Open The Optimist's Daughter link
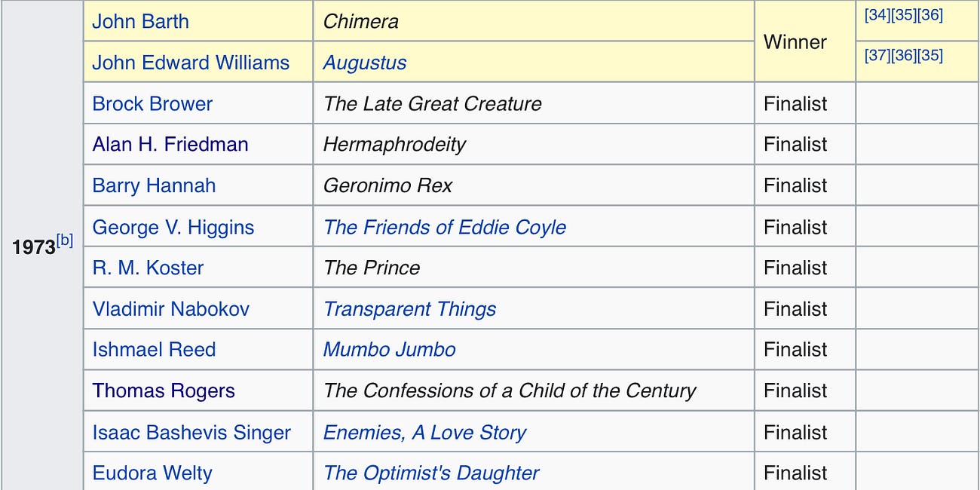The width and height of the screenshot is (980, 490). pos(431,473)
